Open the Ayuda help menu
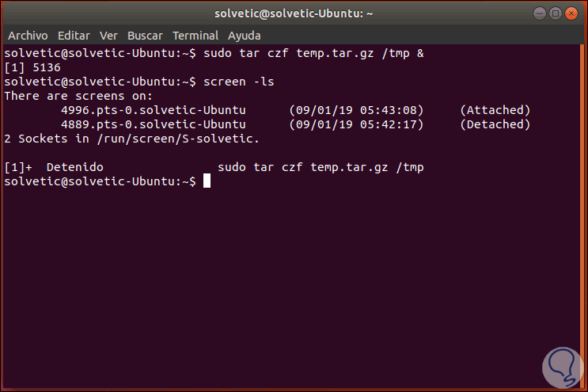Image resolution: width=588 pixels, height=392 pixels. (x=245, y=36)
